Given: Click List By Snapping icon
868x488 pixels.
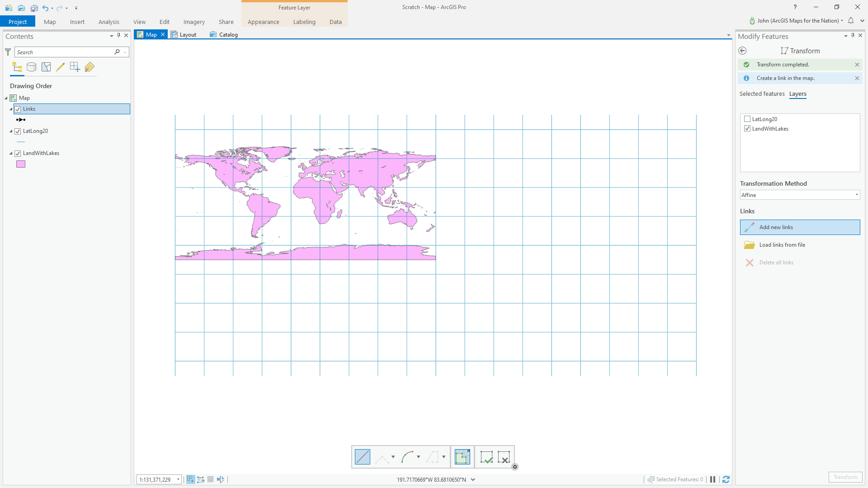Looking at the screenshot, I should click(75, 67).
